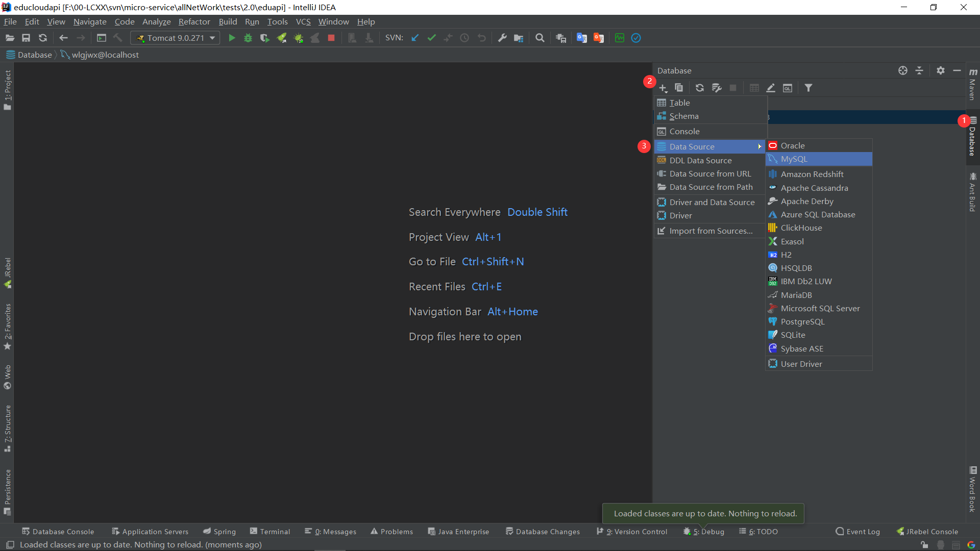Click the Save All toolbar icon
Image resolution: width=980 pixels, height=551 pixels.
pyautogui.click(x=26, y=38)
